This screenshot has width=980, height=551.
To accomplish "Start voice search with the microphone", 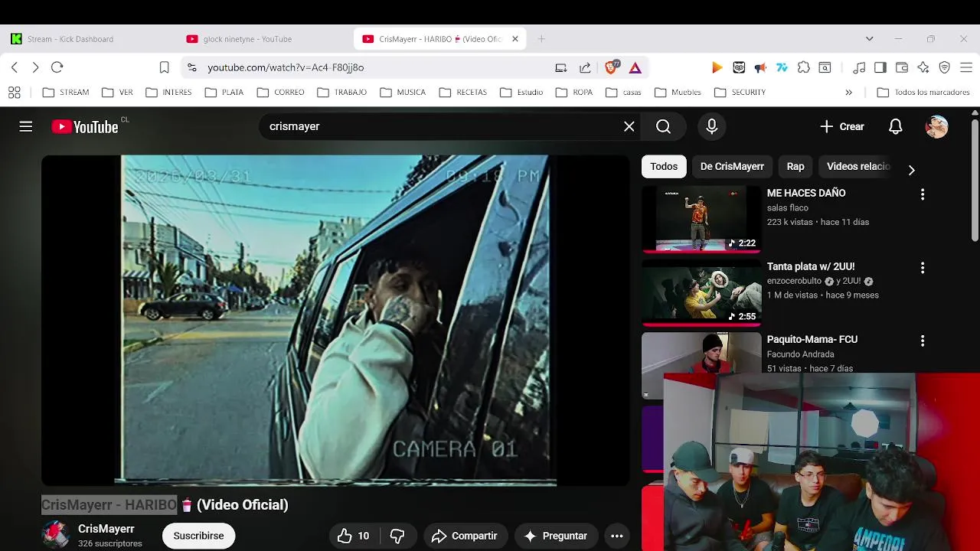I will (712, 126).
